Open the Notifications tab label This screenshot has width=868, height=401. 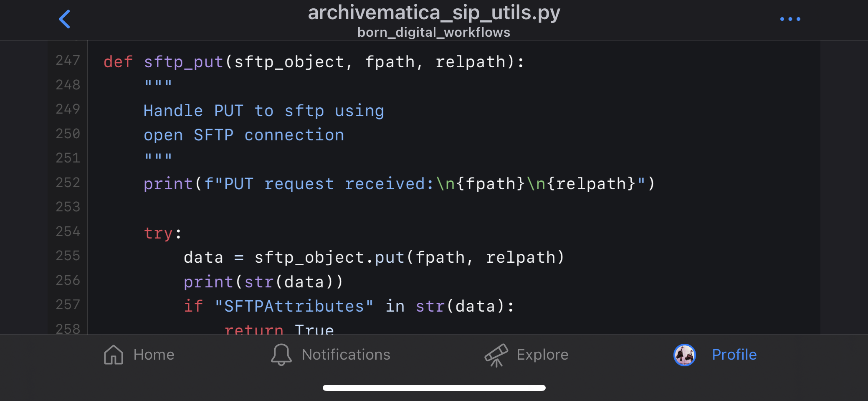[x=346, y=355]
